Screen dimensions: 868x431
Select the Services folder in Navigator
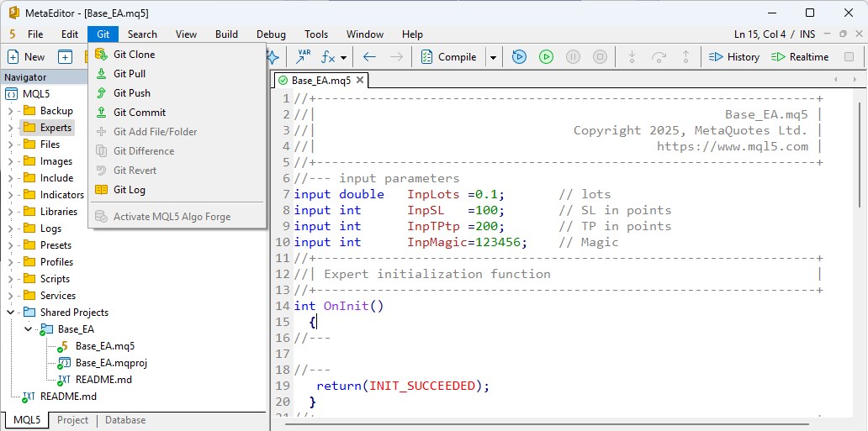[x=57, y=296]
